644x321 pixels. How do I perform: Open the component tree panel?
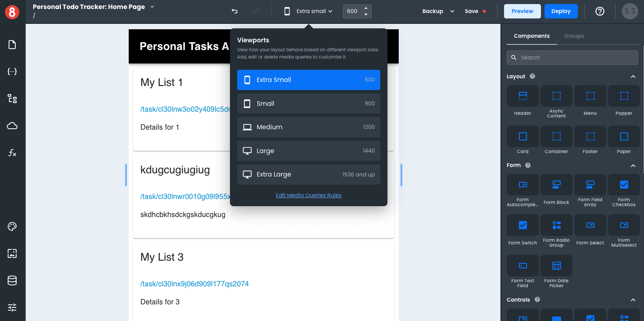pos(11,99)
